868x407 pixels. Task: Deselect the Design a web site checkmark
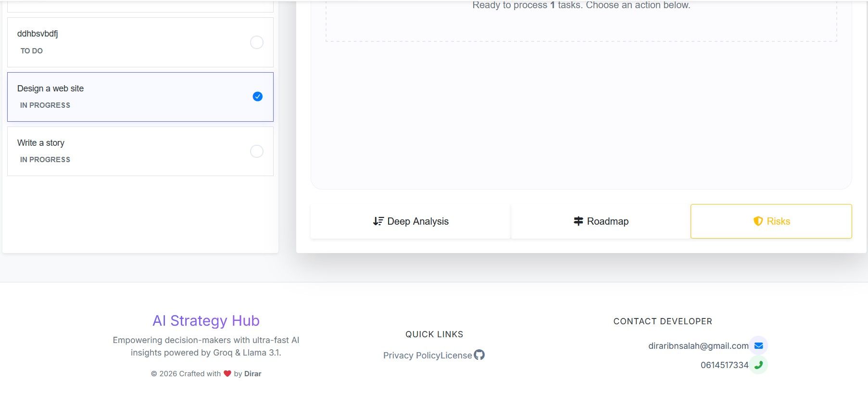(257, 97)
